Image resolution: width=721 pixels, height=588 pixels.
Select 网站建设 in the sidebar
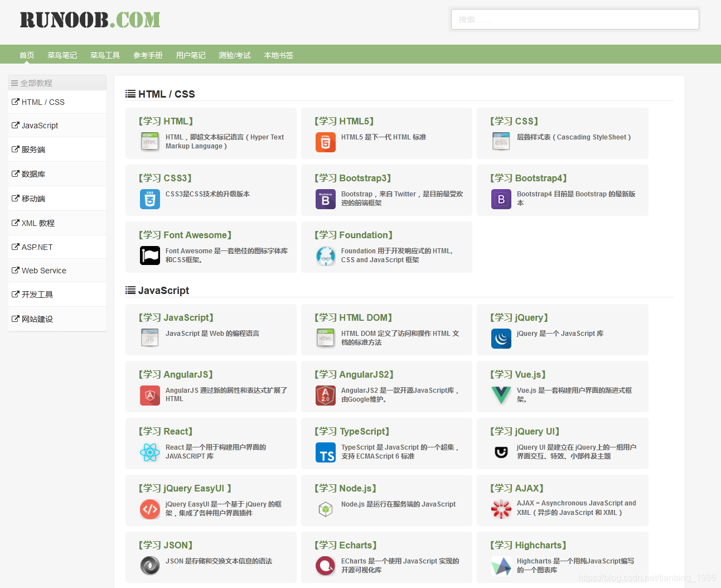(57, 319)
